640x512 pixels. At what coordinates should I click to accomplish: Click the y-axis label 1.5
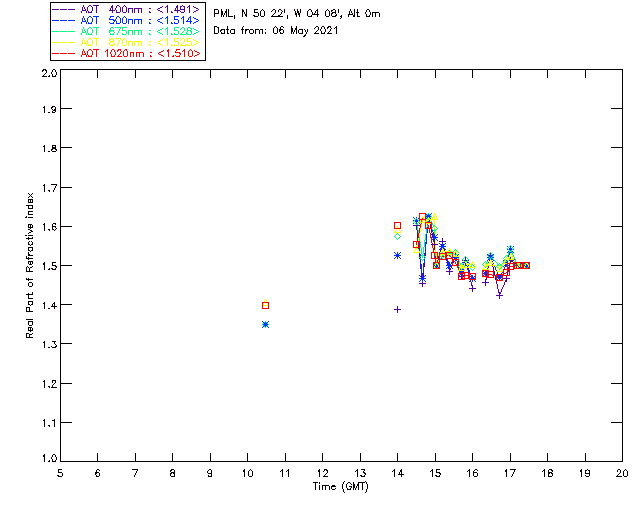[x=50, y=266]
